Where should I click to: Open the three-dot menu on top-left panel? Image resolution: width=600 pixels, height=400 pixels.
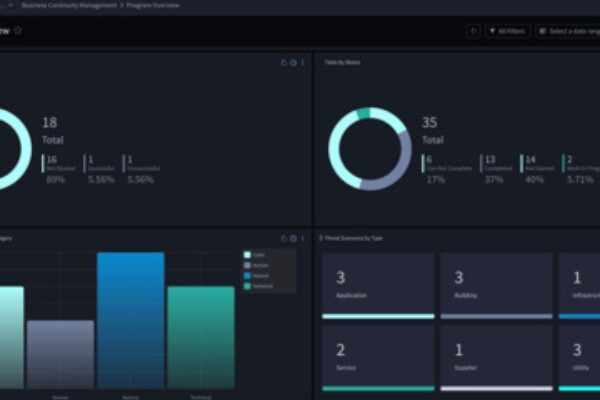(x=303, y=62)
